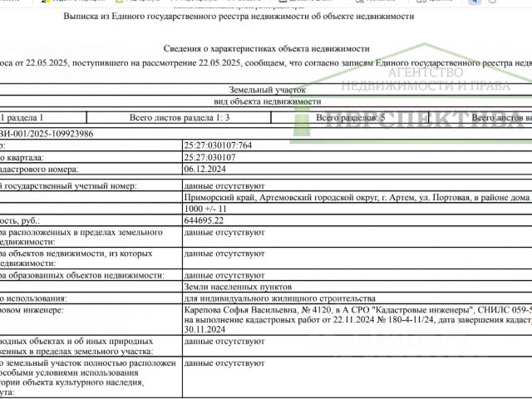Click 'данные отсутствуют' in the водных объектах row
Image resolution: width=532 pixels, height=399 pixels.
coord(224,342)
